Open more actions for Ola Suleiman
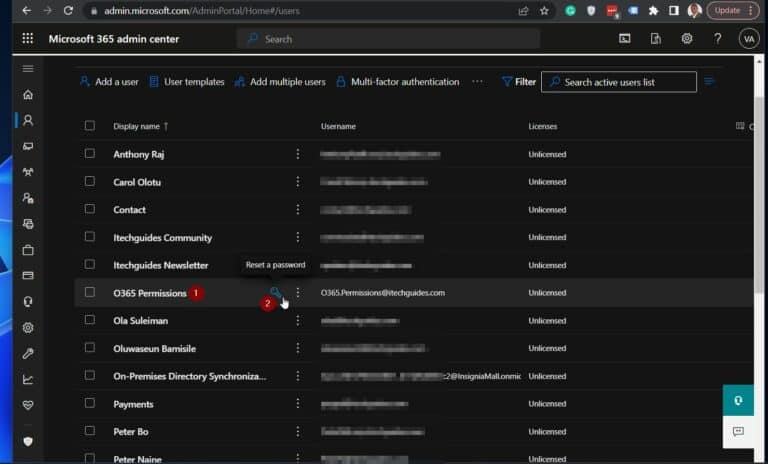The width and height of the screenshot is (768, 464). point(298,320)
